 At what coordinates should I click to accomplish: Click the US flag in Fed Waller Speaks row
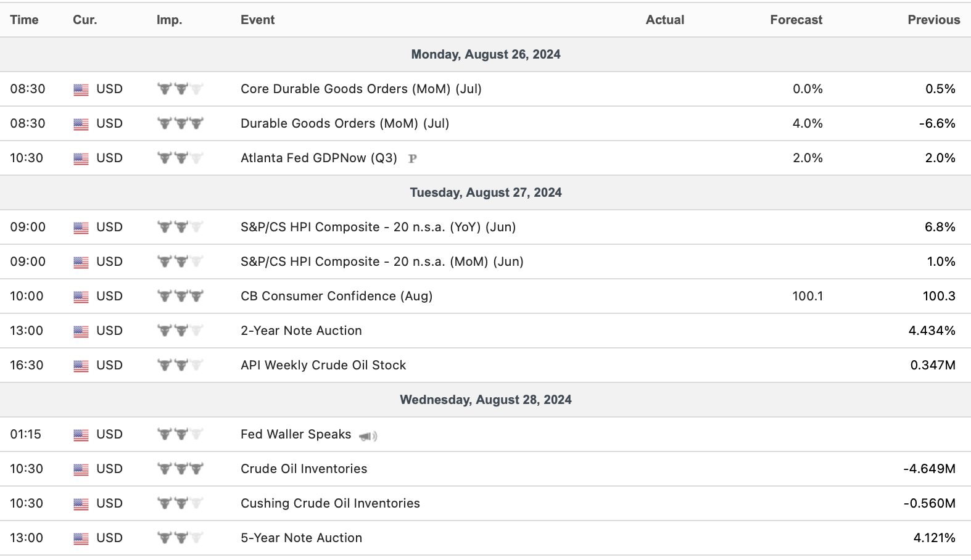[x=81, y=435]
